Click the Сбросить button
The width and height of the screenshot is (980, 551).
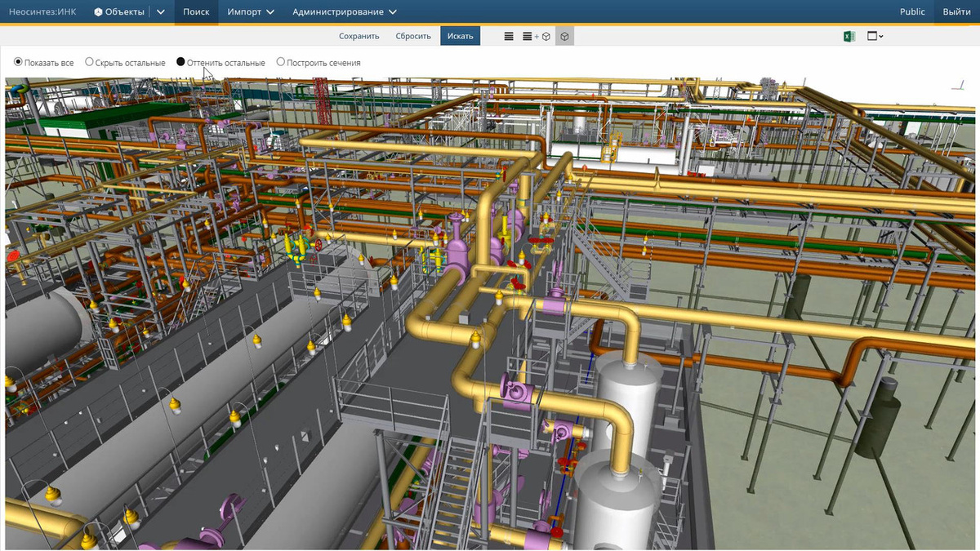click(x=413, y=36)
